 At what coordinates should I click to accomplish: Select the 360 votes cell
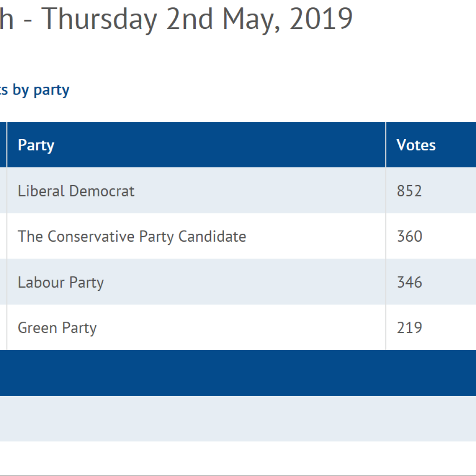431,236
